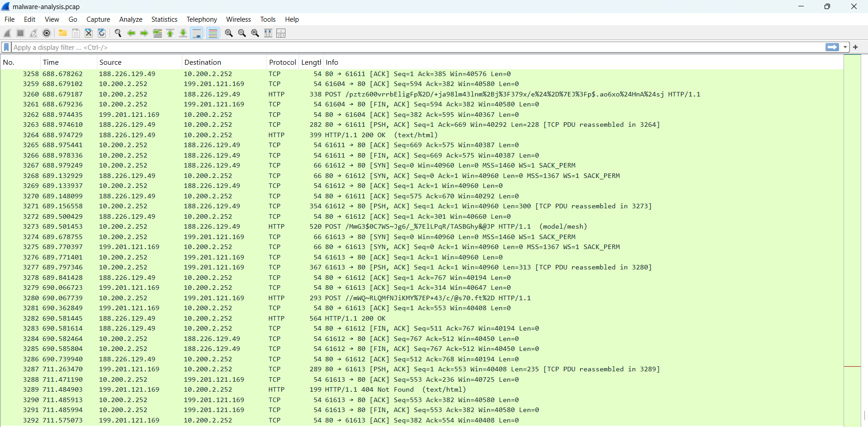Sort by the Length column header

[x=311, y=62]
